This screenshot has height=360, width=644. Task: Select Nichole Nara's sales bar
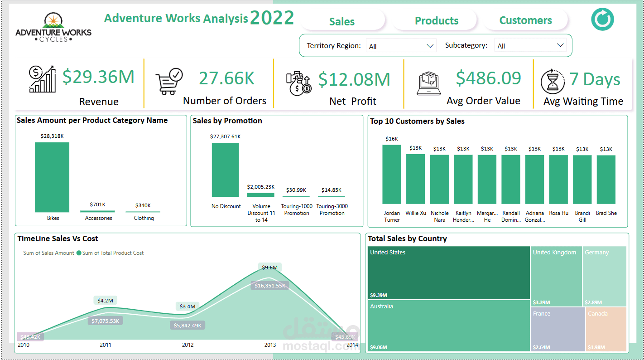pos(439,180)
